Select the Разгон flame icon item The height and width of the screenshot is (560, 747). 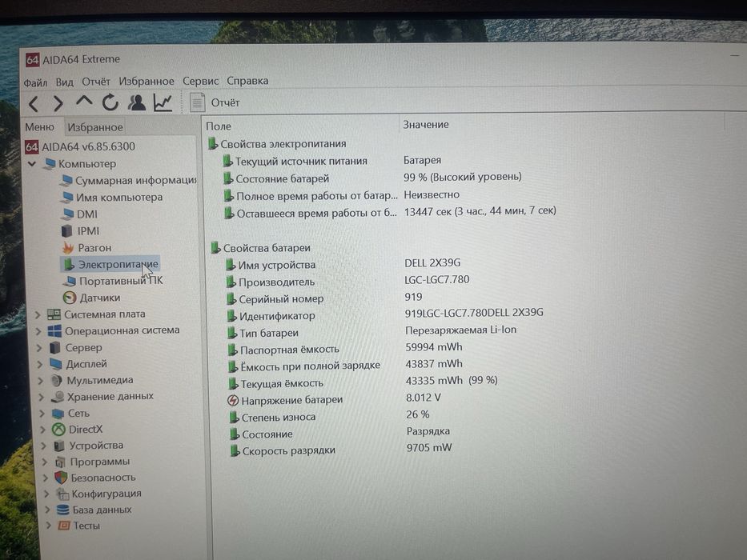[x=86, y=248]
